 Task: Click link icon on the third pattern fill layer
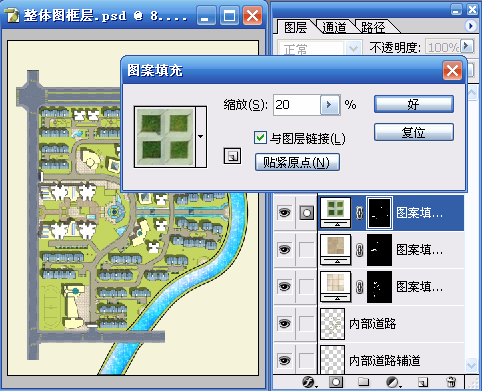tap(359, 287)
